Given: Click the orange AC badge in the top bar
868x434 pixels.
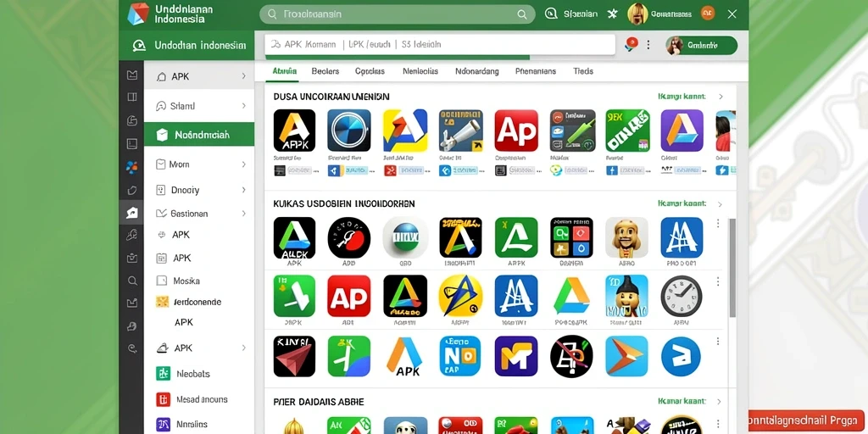Looking at the screenshot, I should pos(708,14).
